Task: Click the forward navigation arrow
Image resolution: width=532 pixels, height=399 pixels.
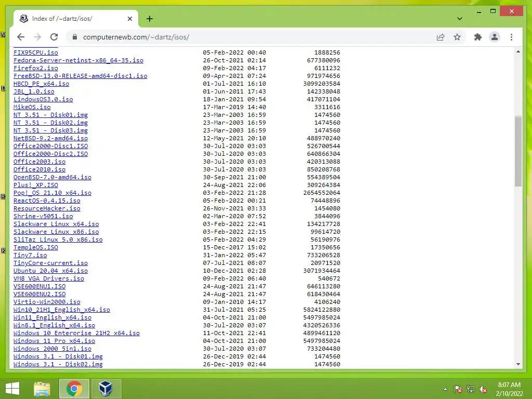Action: 37,37
